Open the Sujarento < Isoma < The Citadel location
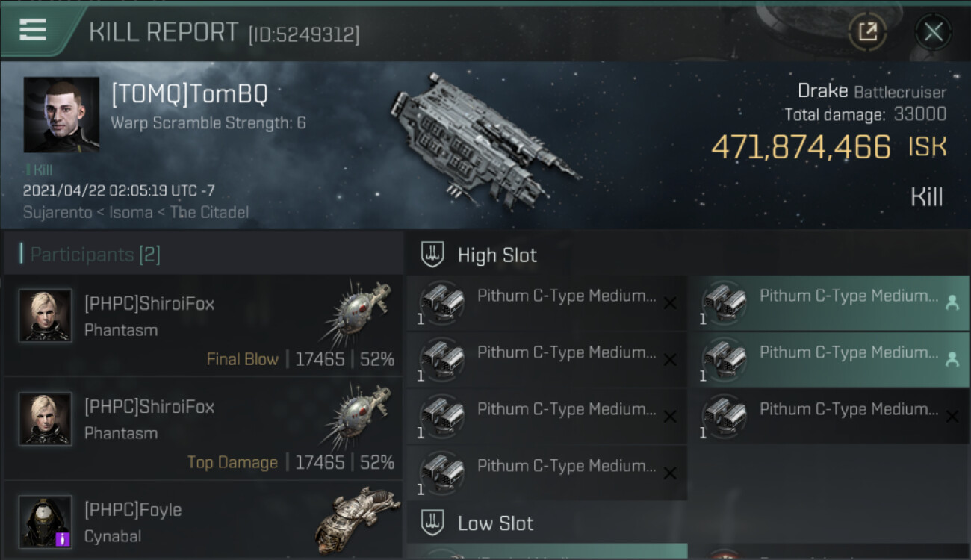971x560 pixels. coord(136,212)
